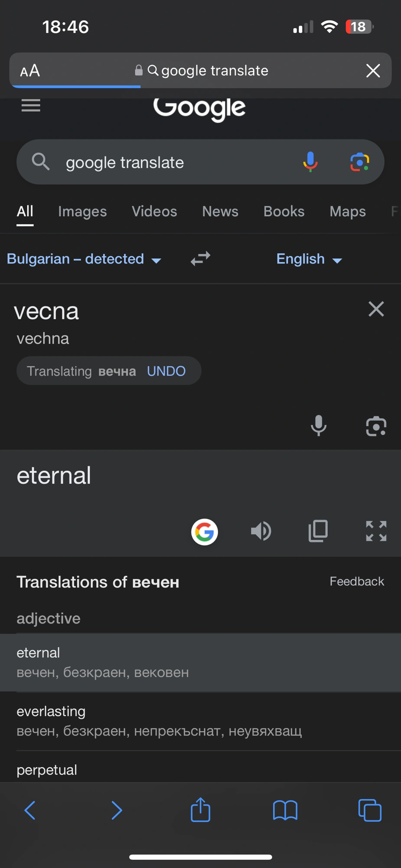
Task: Tap the translate-by-voice microphone icon
Action: 319,426
